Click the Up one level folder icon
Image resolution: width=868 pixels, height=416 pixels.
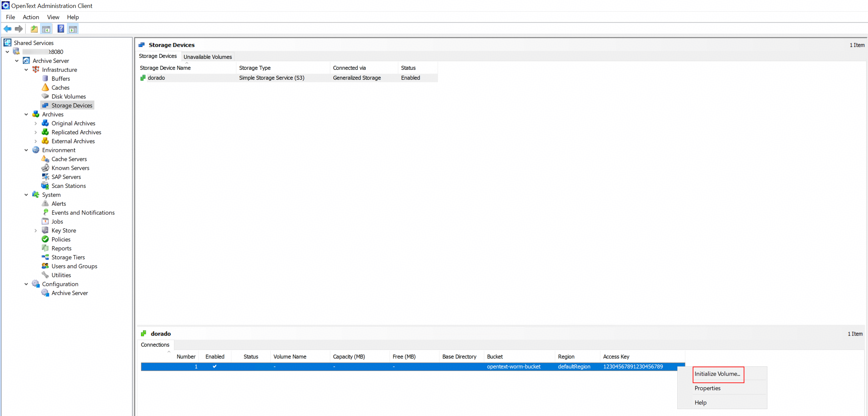34,29
